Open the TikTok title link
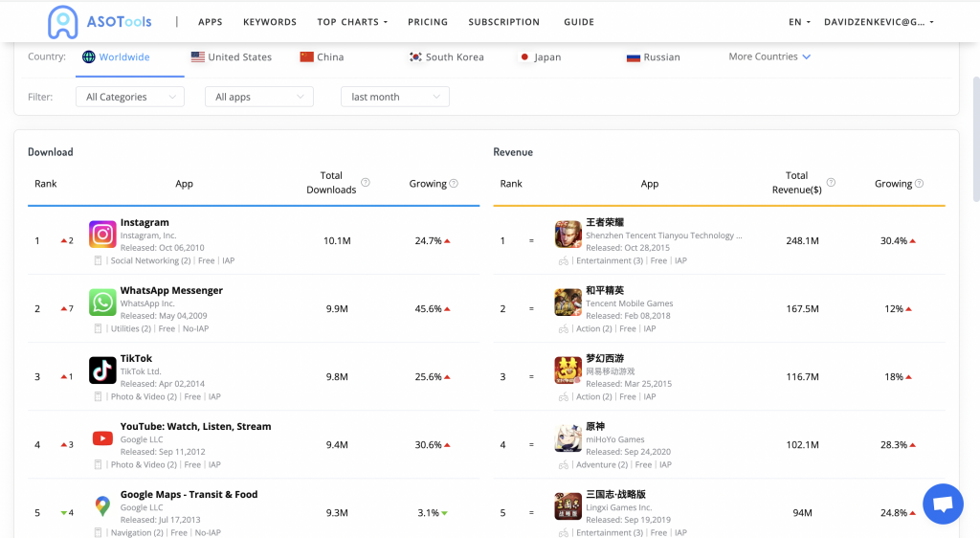Image resolution: width=980 pixels, height=538 pixels. [136, 359]
